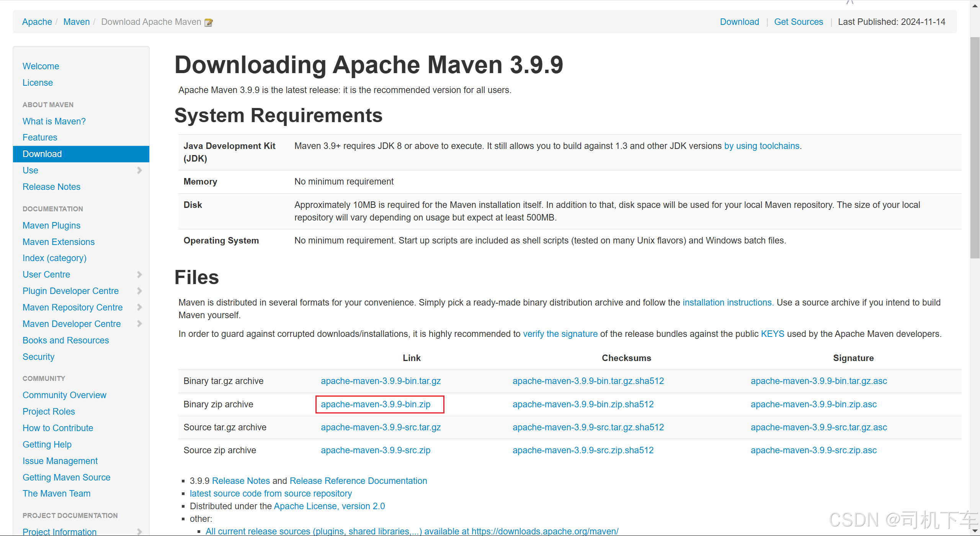The image size is (980, 536).
Task: Click the edit page icon beside breadcrumb
Action: tap(209, 22)
